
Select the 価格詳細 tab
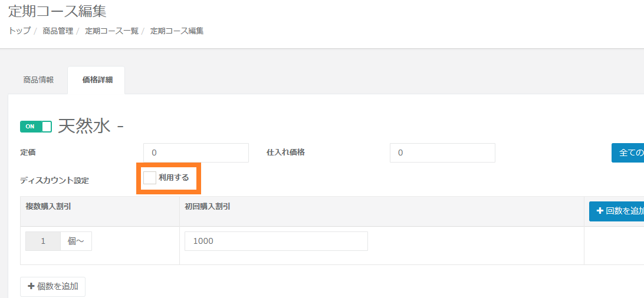click(x=97, y=80)
